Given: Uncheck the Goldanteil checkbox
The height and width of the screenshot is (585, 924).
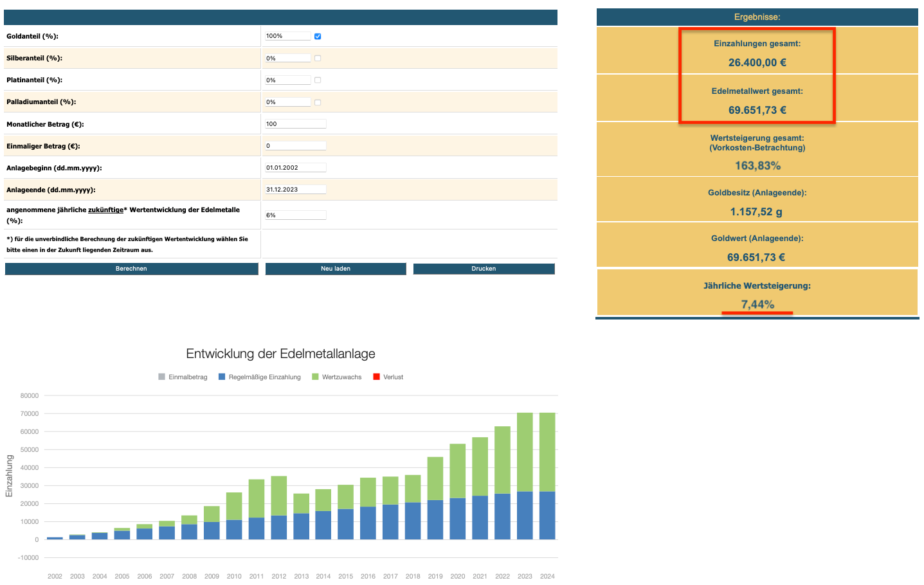Looking at the screenshot, I should pos(318,37).
